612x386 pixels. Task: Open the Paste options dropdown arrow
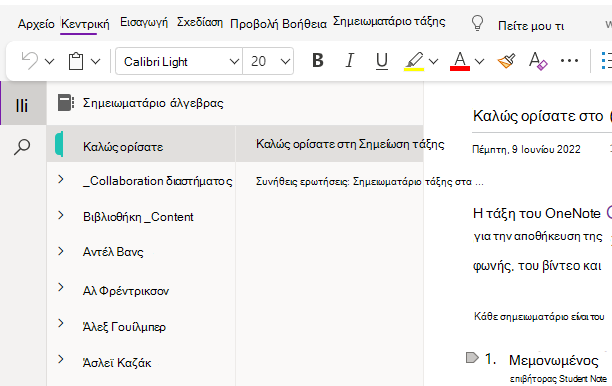coord(96,61)
